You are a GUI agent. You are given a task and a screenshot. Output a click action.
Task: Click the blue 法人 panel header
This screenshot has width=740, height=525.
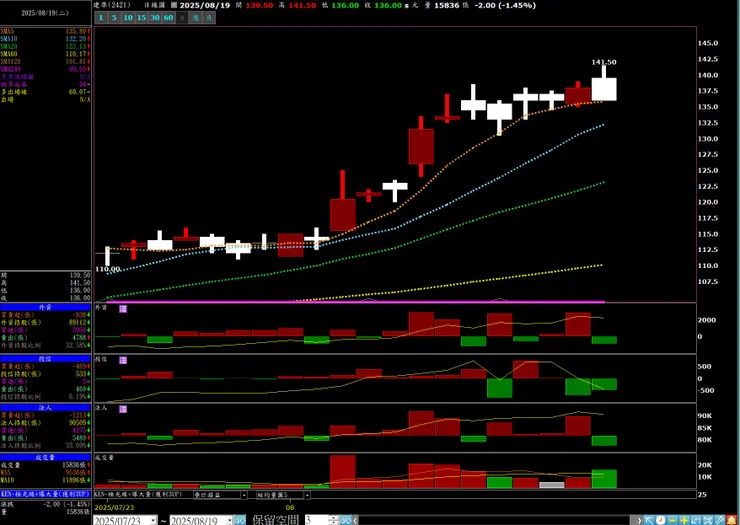pos(45,407)
